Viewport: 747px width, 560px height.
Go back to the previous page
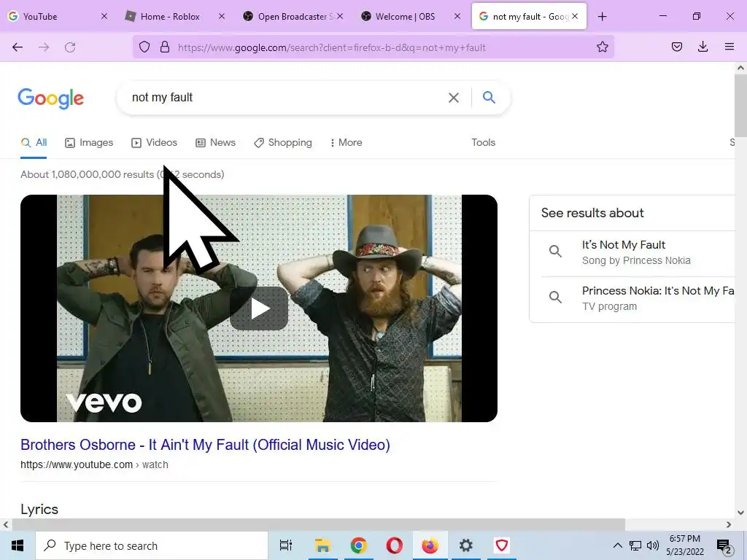18,47
